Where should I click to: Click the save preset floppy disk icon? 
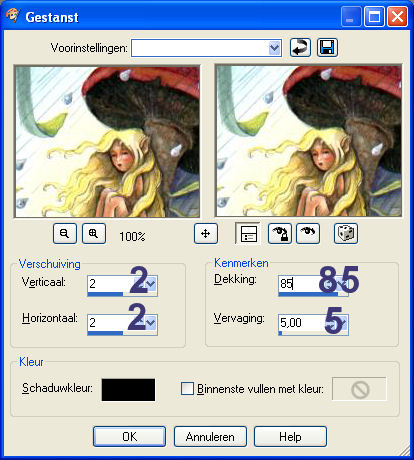(327, 48)
